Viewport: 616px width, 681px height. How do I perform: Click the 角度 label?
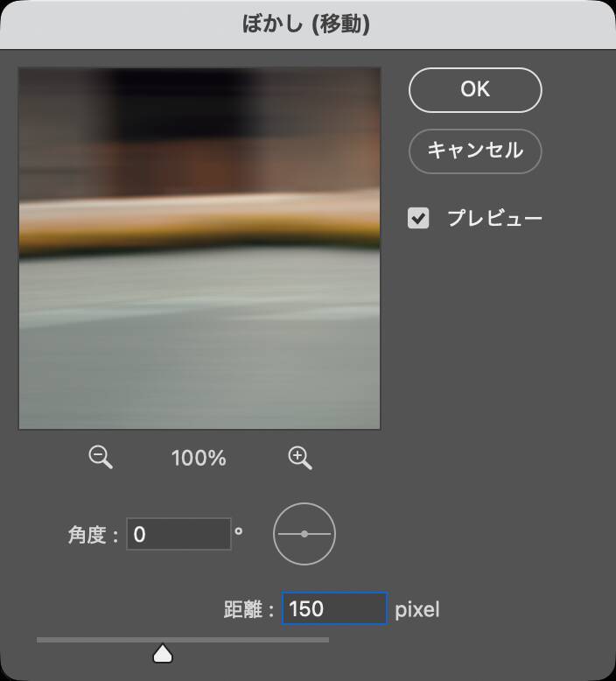coord(93,535)
